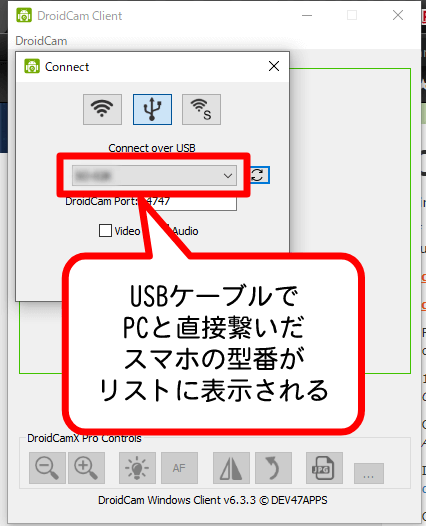Refresh the USB device list
The image size is (426, 526).
(260, 175)
